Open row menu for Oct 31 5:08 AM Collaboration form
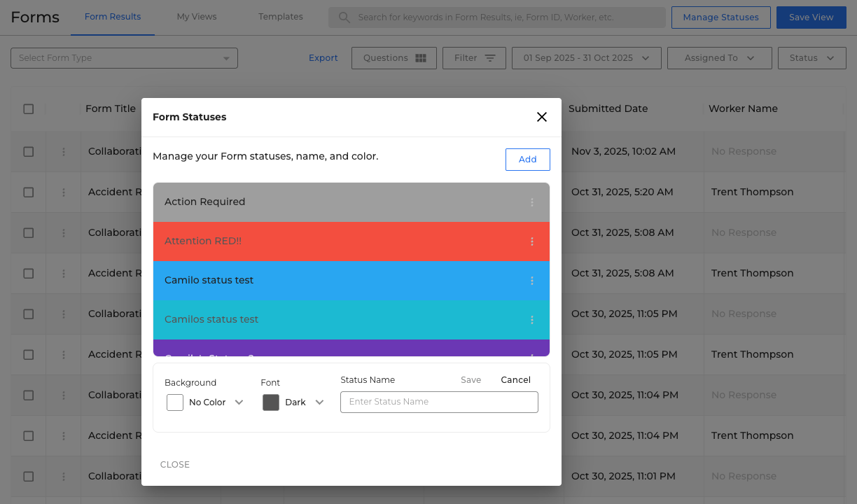 64,232
